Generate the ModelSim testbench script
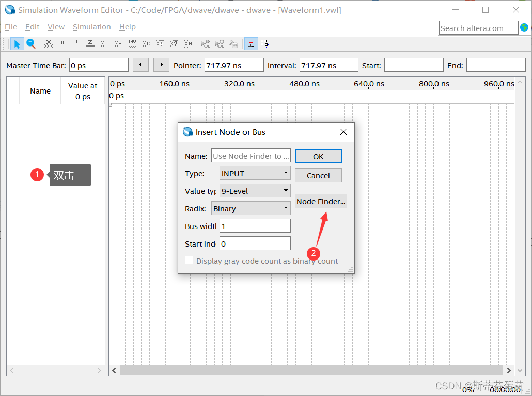This screenshot has width=532, height=396. click(233, 44)
